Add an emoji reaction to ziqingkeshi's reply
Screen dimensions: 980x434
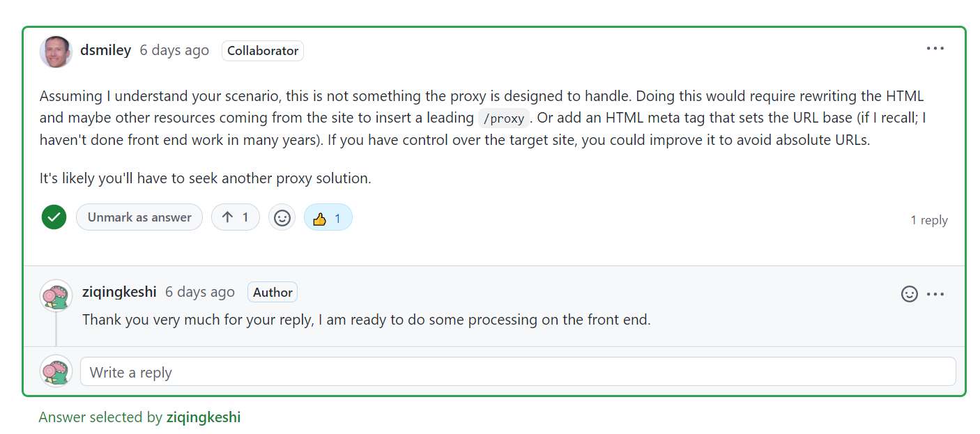point(910,294)
